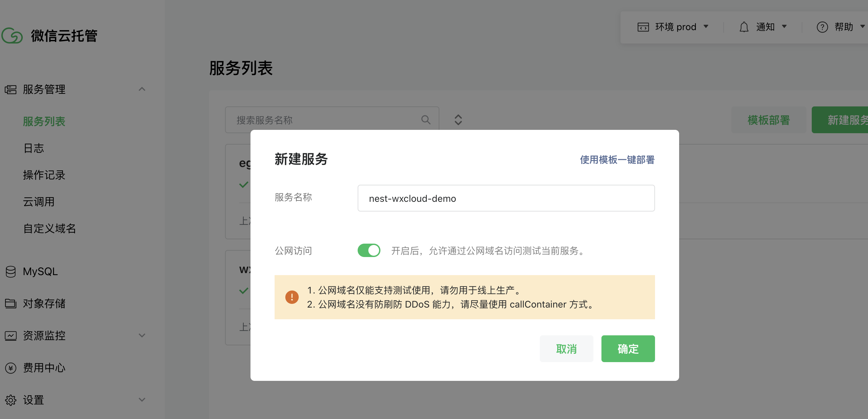The image size is (868, 419).
Task: Click the 帮助 label in header
Action: (x=844, y=27)
